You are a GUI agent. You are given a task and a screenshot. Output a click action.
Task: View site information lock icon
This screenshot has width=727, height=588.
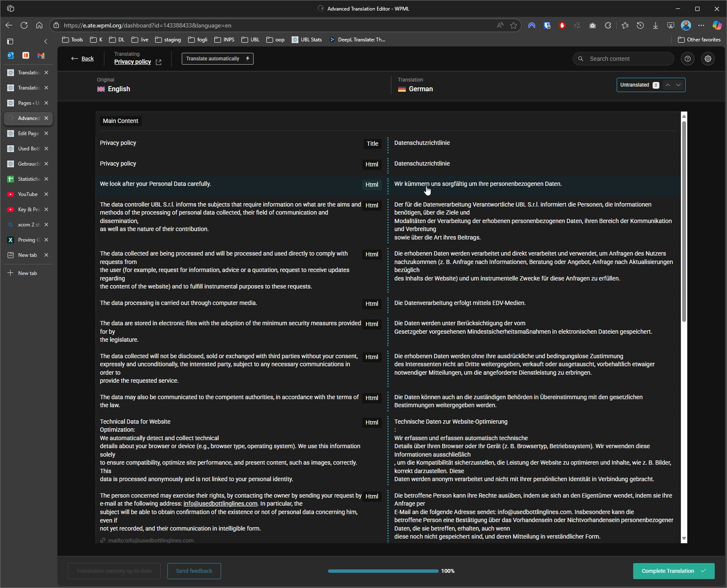click(56, 25)
